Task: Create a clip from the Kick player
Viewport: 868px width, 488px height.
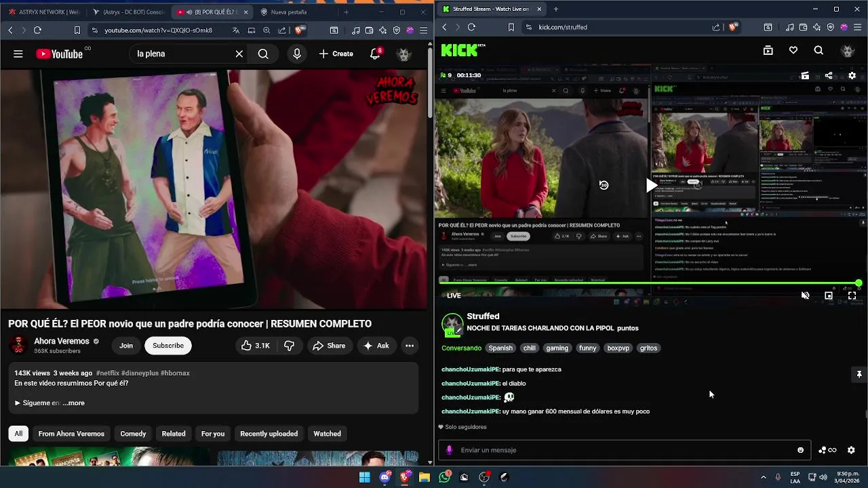Action: (x=805, y=75)
